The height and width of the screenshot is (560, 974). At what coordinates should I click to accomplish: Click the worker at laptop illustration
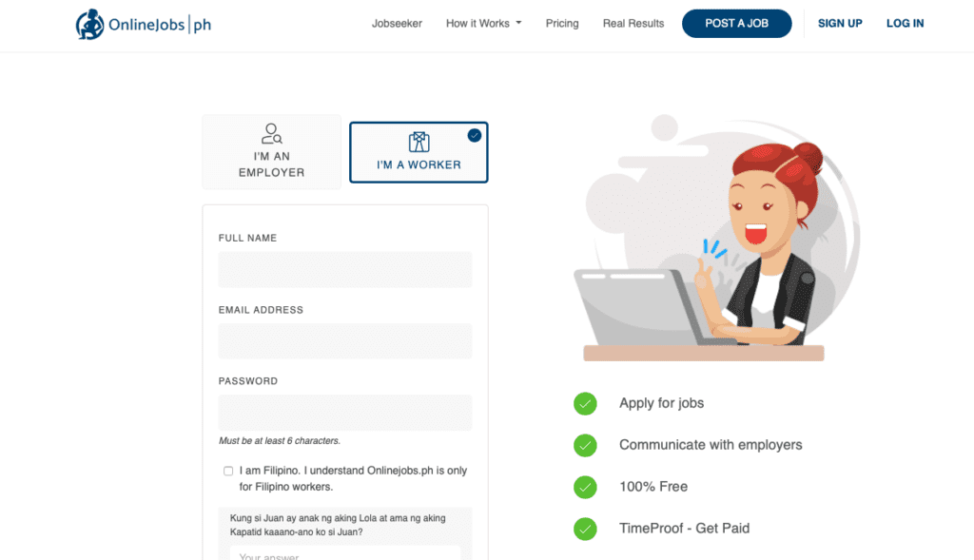pos(717,238)
